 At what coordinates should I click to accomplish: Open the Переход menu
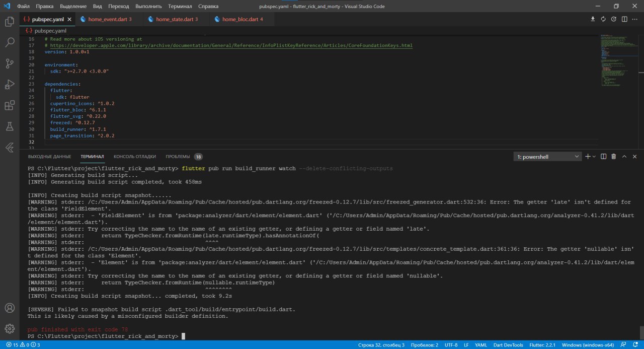[x=118, y=7]
